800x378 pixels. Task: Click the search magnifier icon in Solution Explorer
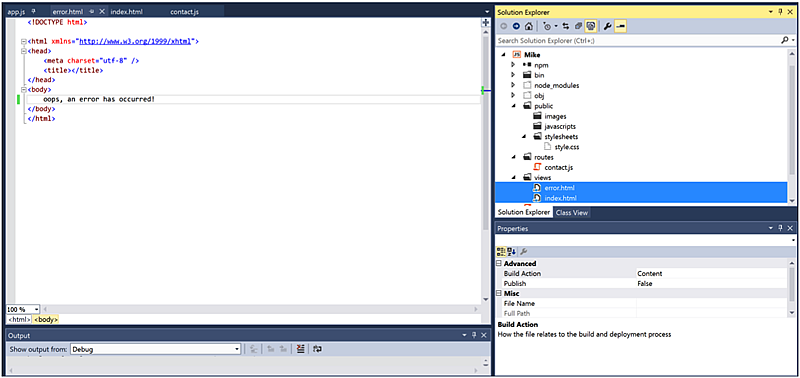(x=784, y=40)
